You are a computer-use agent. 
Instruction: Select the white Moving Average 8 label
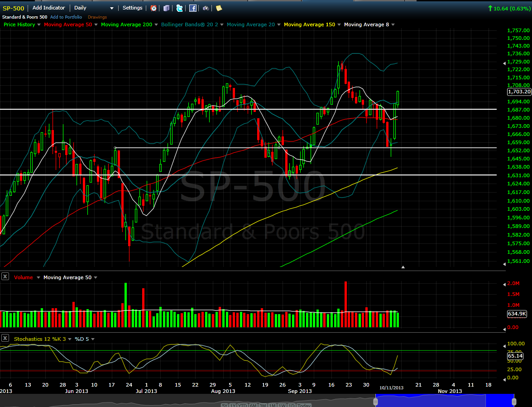(x=366, y=24)
